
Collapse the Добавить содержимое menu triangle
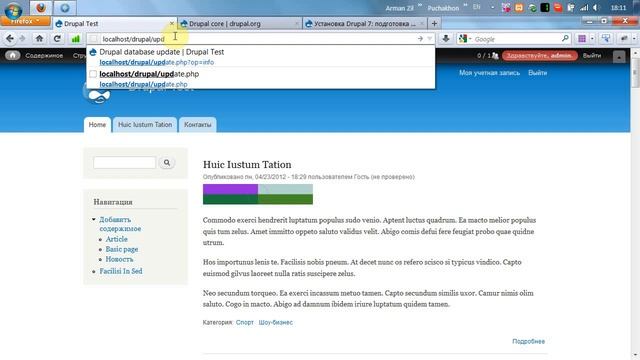[93, 220]
